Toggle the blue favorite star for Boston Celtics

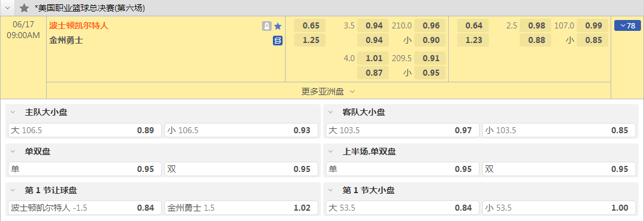tap(278, 26)
